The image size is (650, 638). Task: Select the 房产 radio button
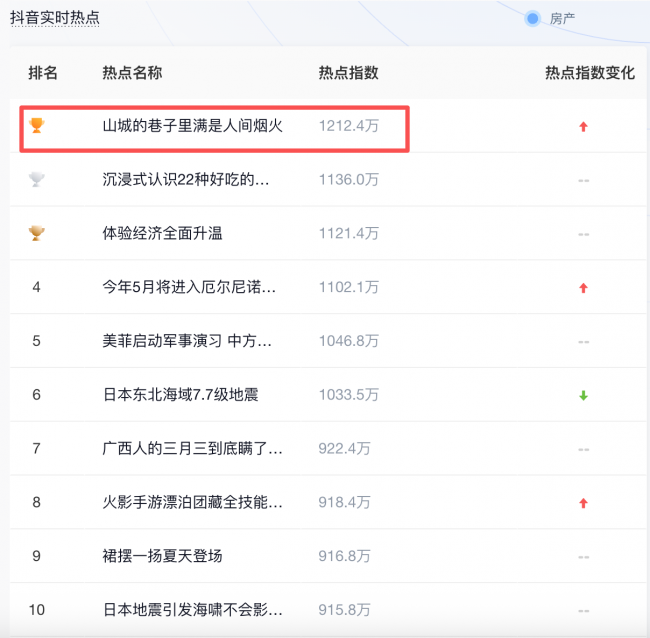(x=533, y=18)
